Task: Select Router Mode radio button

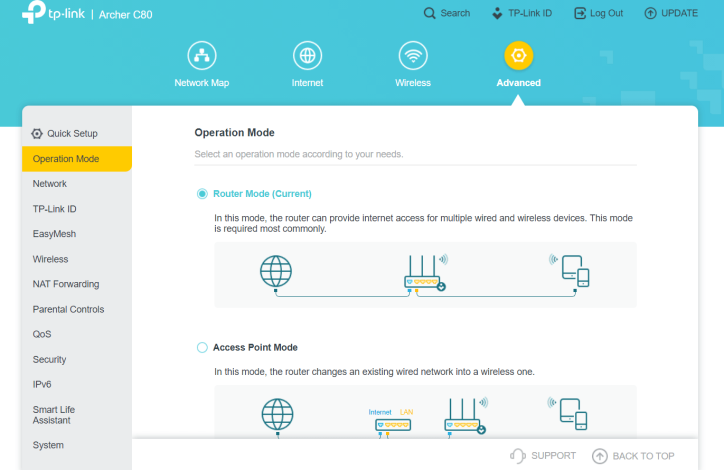Action: (202, 194)
